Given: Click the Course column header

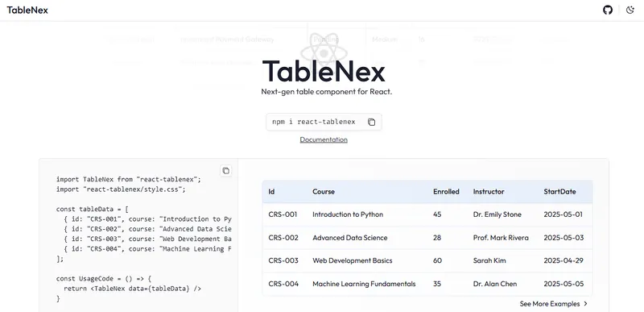Looking at the screenshot, I should pyautogui.click(x=324, y=192).
